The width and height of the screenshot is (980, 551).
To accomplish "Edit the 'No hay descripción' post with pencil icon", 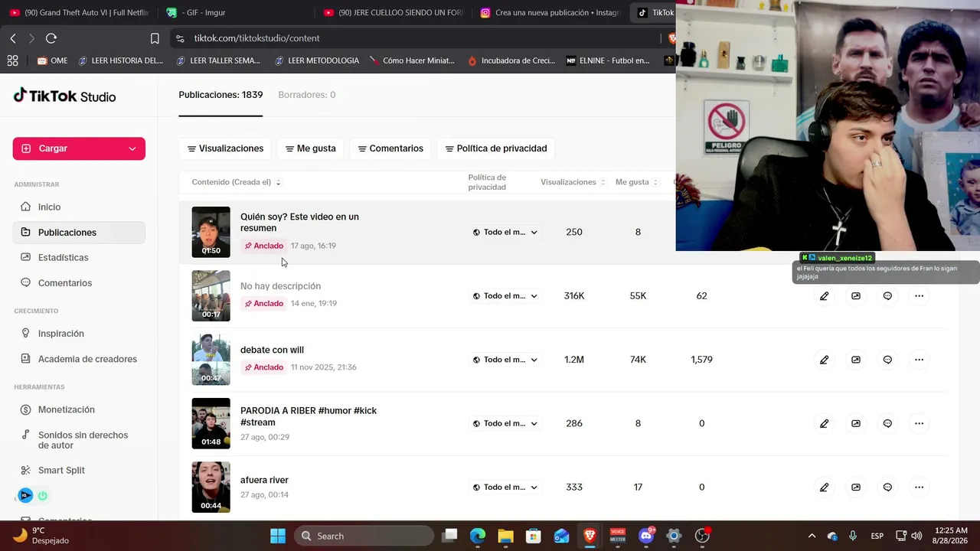I will point(824,296).
